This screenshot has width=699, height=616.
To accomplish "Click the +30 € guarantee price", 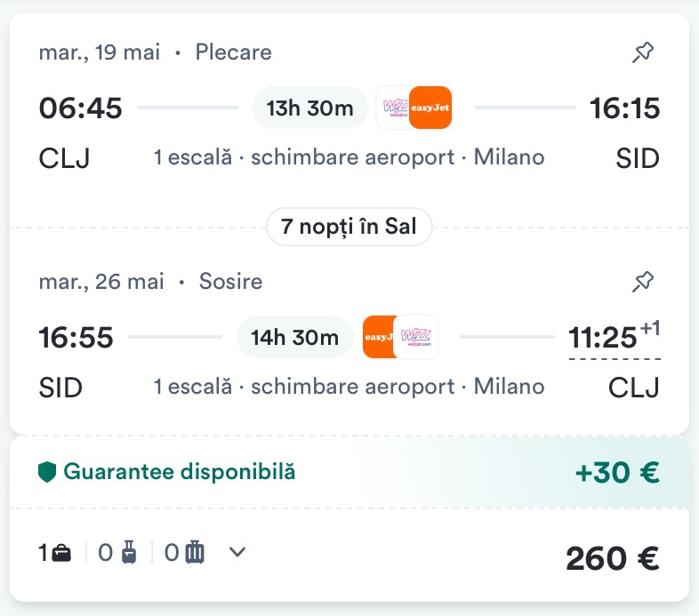I will coord(617,472).
